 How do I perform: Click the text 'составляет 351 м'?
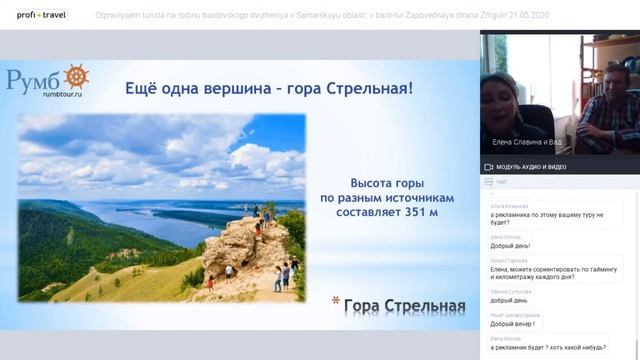(x=387, y=212)
